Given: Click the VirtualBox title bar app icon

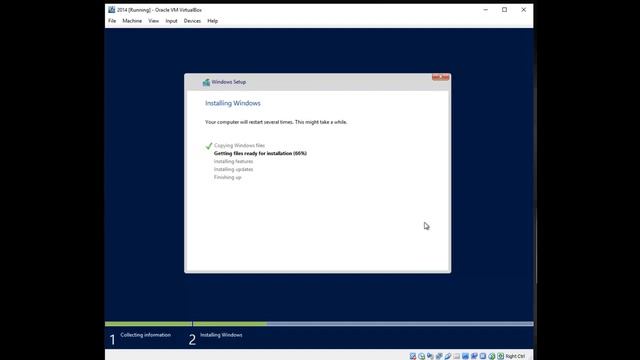Looking at the screenshot, I should tap(111, 9).
